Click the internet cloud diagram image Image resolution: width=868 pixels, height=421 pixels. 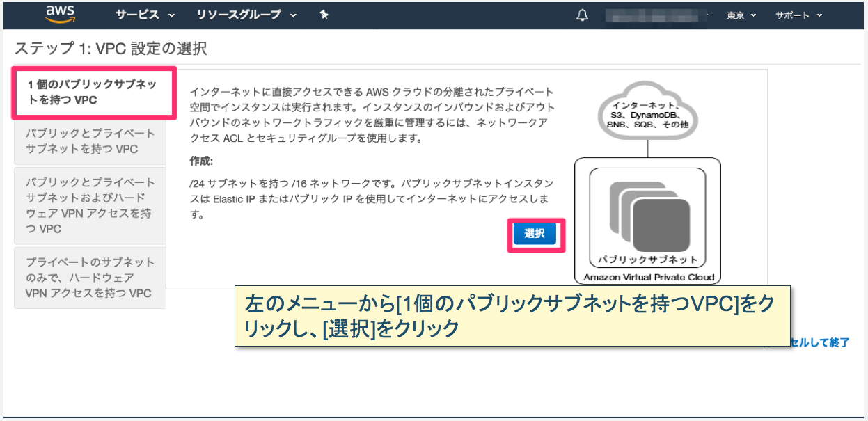coord(647,110)
